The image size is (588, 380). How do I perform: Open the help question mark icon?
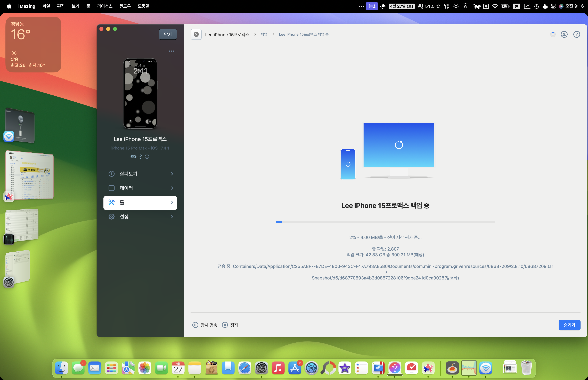pyautogui.click(x=577, y=34)
